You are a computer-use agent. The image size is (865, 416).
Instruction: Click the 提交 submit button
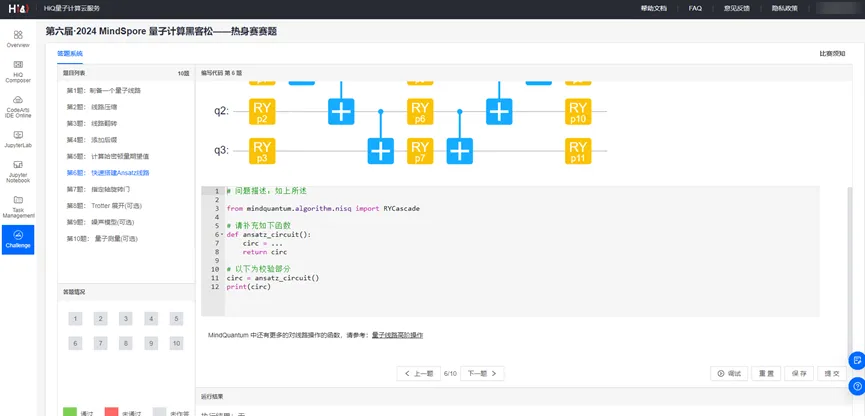pos(829,373)
